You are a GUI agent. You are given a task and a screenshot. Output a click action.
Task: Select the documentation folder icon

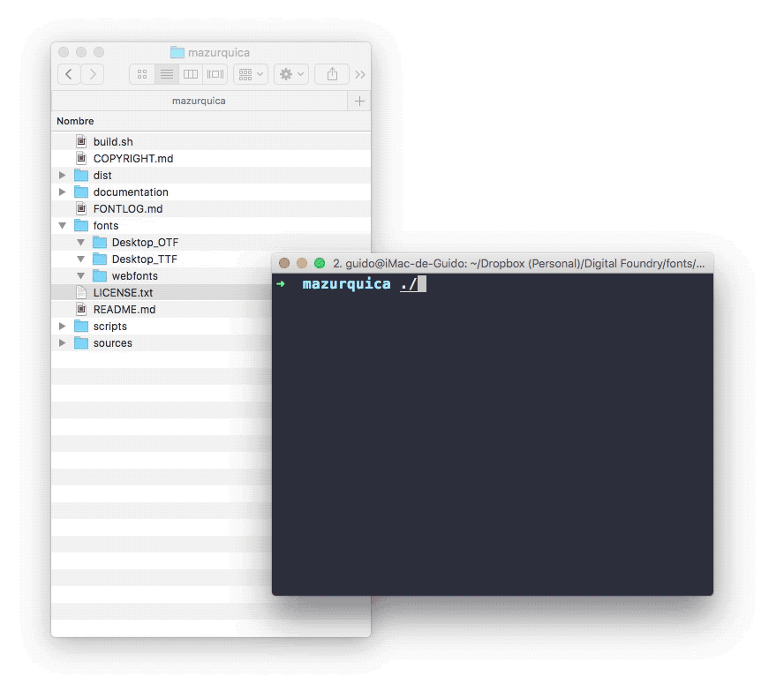click(81, 192)
